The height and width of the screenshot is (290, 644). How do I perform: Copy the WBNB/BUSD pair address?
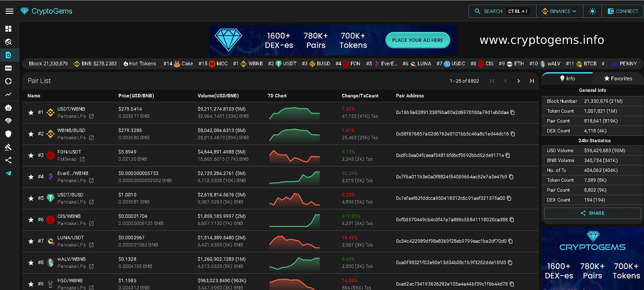click(513, 134)
